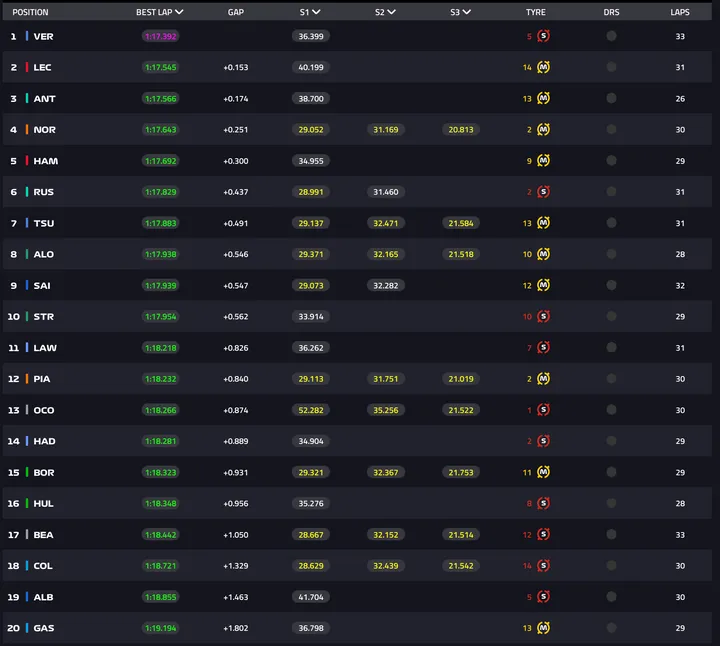Click the soft tyre icon for OCO
This screenshot has width=720, height=646.
click(543, 410)
